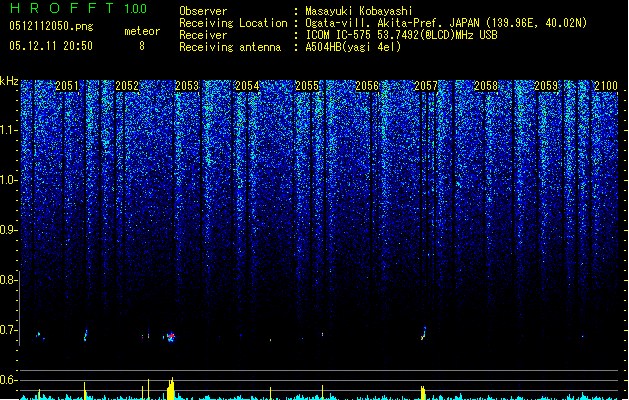This screenshot has height=400, width=629.
Task: Click the meteor count value 8
Action: (x=142, y=46)
